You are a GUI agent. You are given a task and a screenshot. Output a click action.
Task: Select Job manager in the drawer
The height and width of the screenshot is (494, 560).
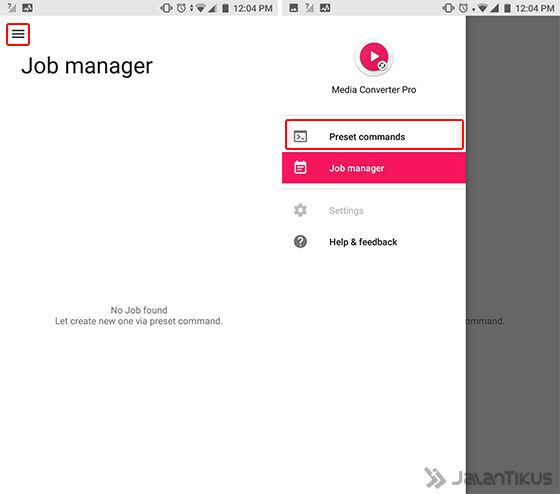[374, 168]
